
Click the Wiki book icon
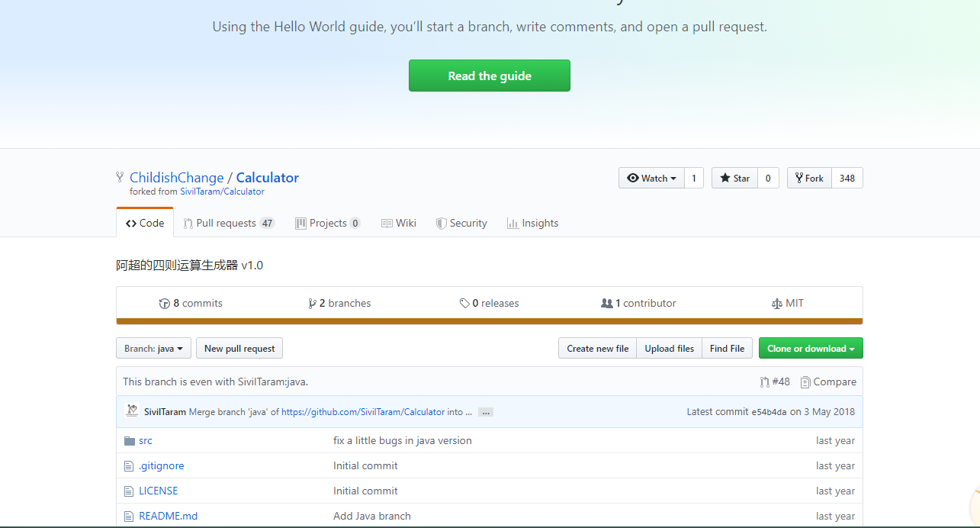[x=387, y=223]
